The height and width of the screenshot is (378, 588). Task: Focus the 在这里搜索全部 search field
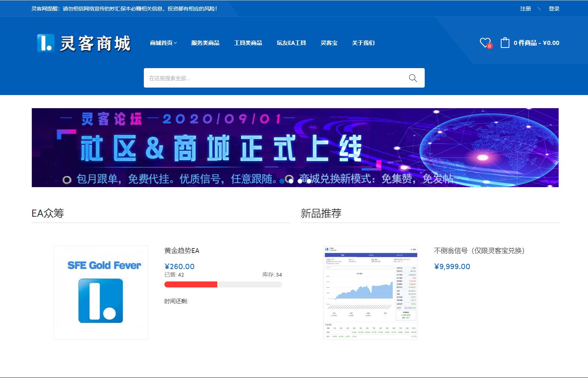273,78
